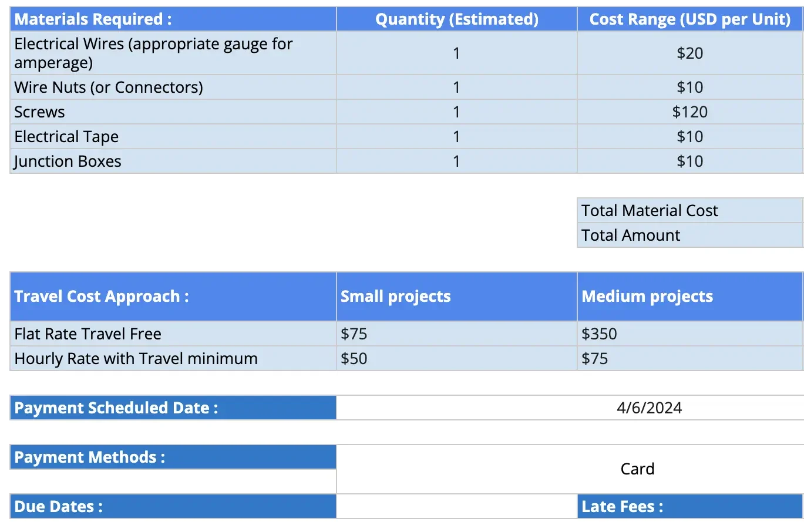Select the Total Amount cell
Viewport: 804px width, 532px height.
pyautogui.click(x=689, y=235)
